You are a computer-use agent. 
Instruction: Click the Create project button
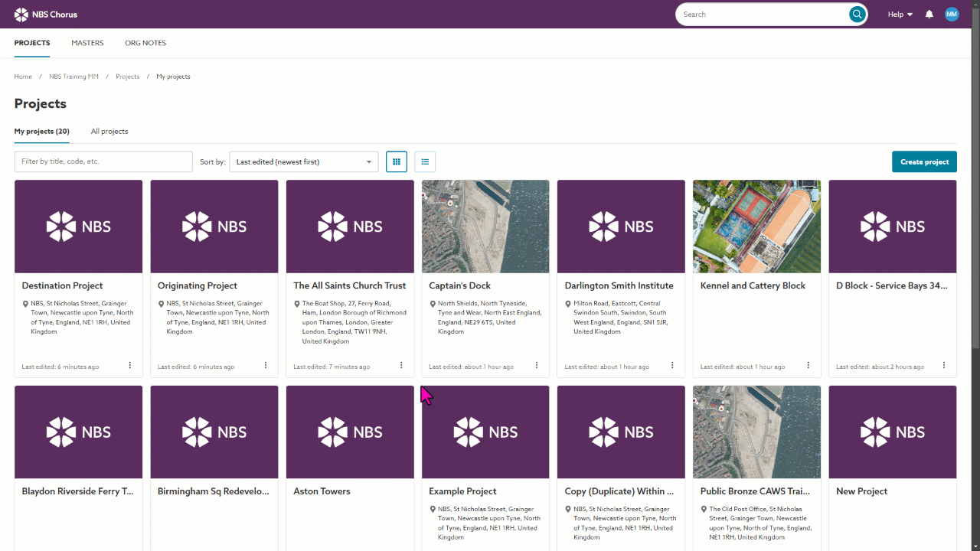pos(924,161)
